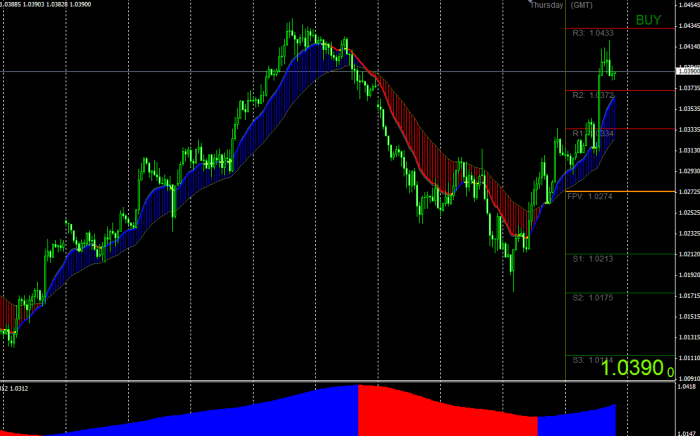Click the 1.04140 value on price scale
700x436 pixels.
(689, 46)
